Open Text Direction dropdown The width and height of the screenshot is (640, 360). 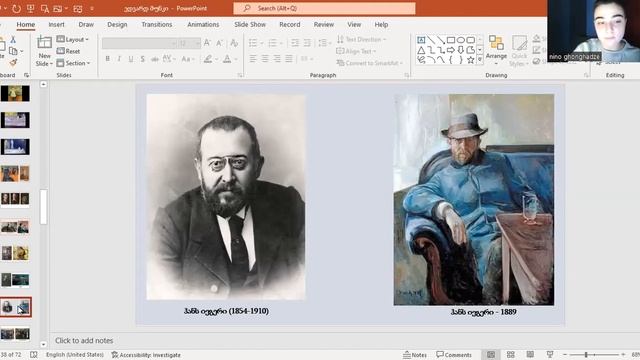pos(362,40)
